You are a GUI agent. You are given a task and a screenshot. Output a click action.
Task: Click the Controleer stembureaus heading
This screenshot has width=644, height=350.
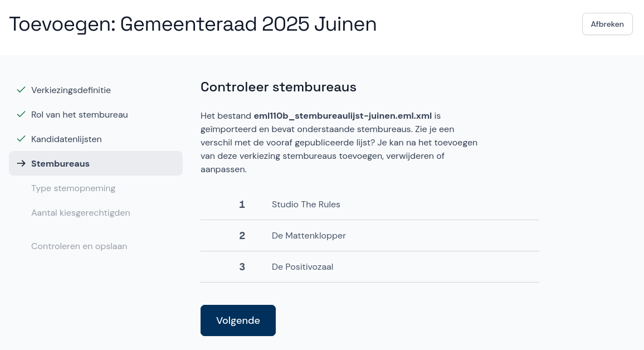(279, 87)
